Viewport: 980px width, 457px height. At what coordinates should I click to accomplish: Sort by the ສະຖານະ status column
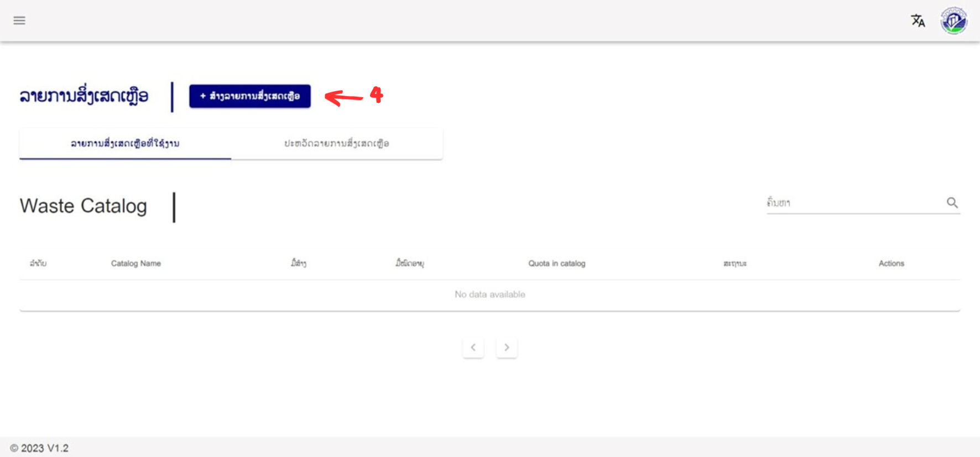[x=734, y=264]
